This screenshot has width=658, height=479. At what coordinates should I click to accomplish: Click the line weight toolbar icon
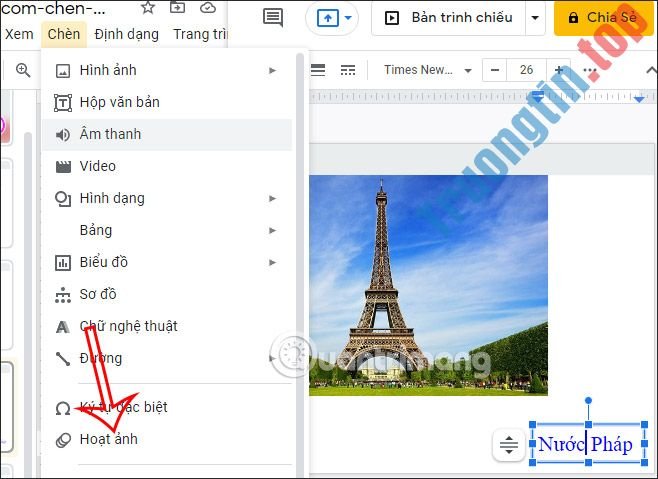pos(318,70)
